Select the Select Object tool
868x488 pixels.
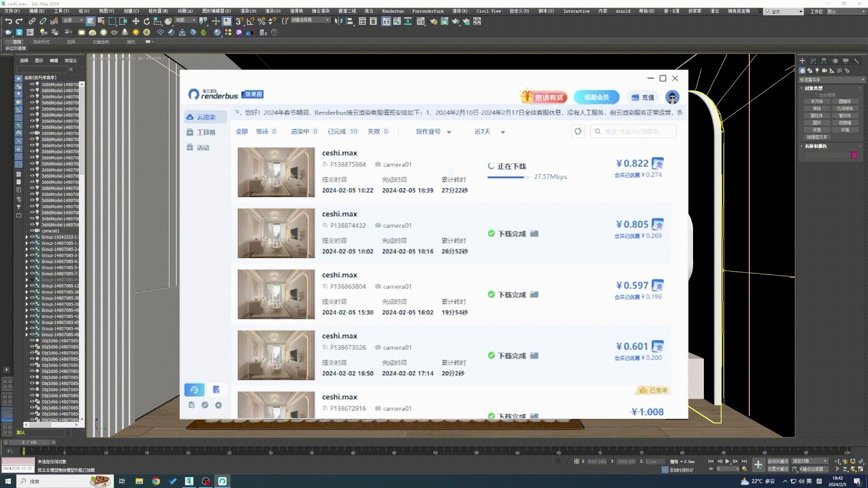tap(90, 21)
